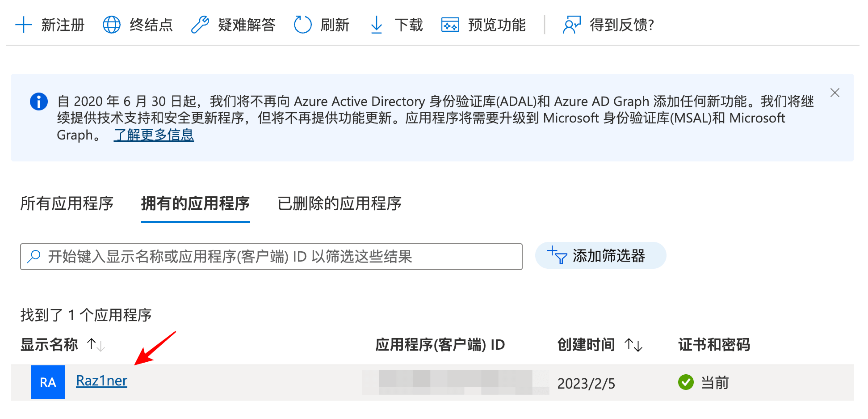This screenshot has width=868, height=419.
Task: Click the 添加筛选器 filter funnel icon
Action: click(x=557, y=255)
